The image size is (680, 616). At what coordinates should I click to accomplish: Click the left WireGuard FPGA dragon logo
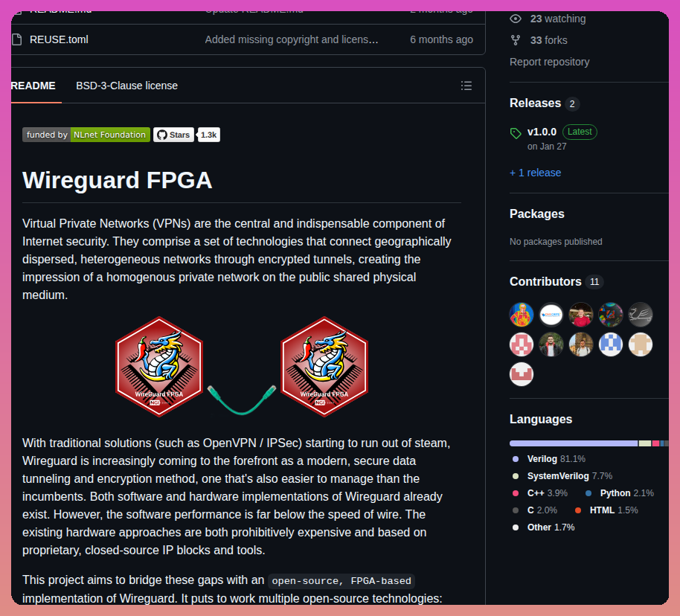(x=159, y=367)
